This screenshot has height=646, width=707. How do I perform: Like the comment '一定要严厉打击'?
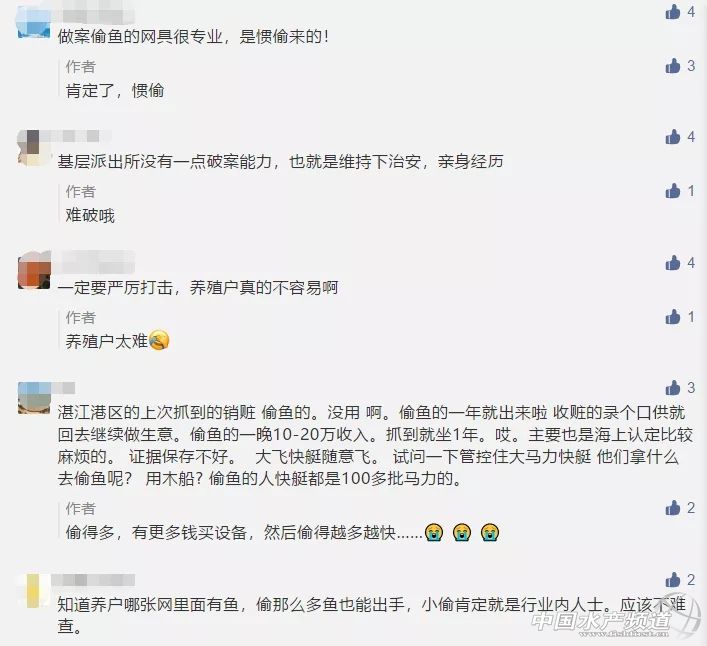[x=672, y=262]
